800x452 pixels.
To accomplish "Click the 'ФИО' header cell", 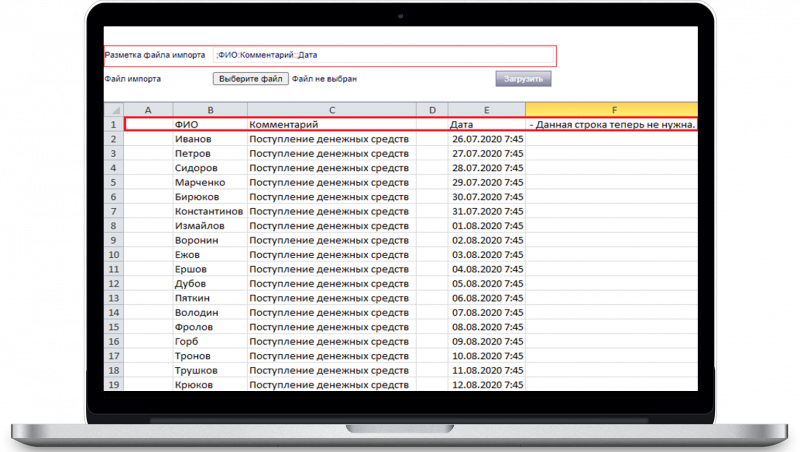I will coord(210,124).
